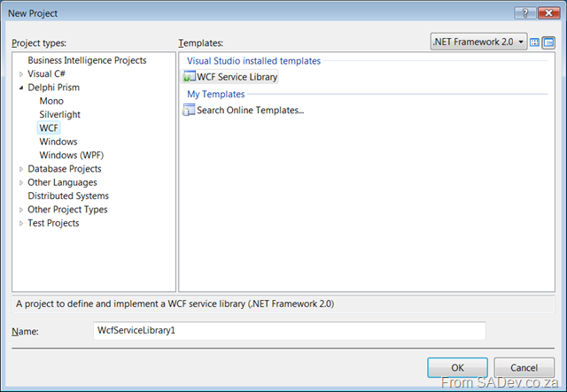Image resolution: width=567 pixels, height=392 pixels.
Task: Select the WCF Service Library template icon
Action: pyautogui.click(x=189, y=77)
